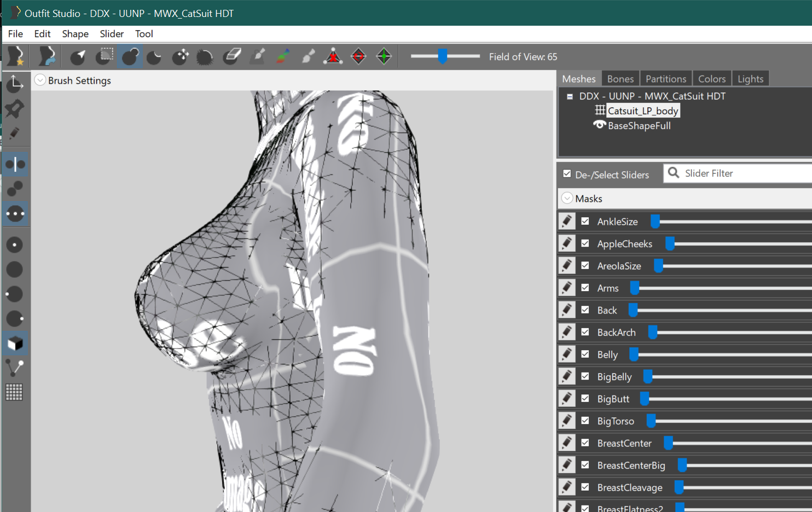Switch to the Meshes tab
The width and height of the screenshot is (812, 512).
[x=579, y=79]
